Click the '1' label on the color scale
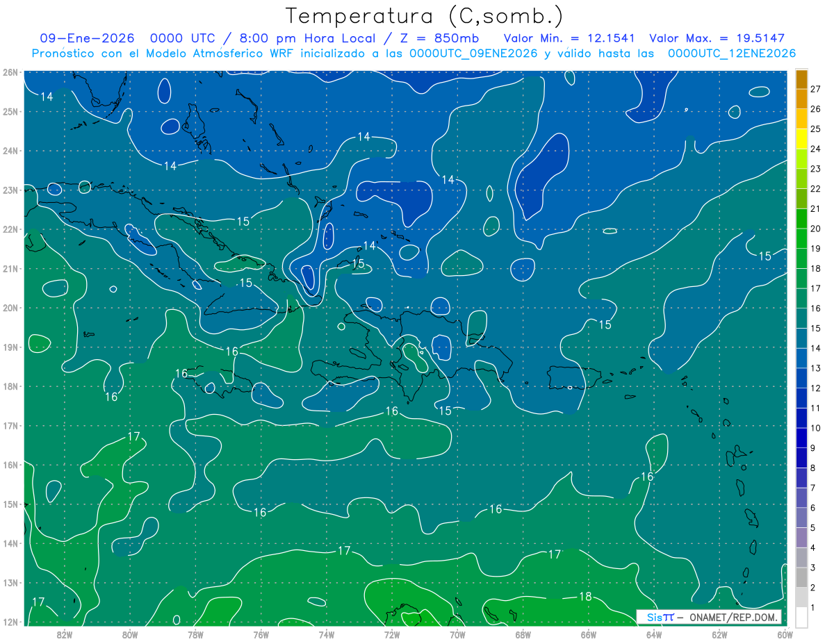The height and width of the screenshot is (644, 834). tap(812, 608)
